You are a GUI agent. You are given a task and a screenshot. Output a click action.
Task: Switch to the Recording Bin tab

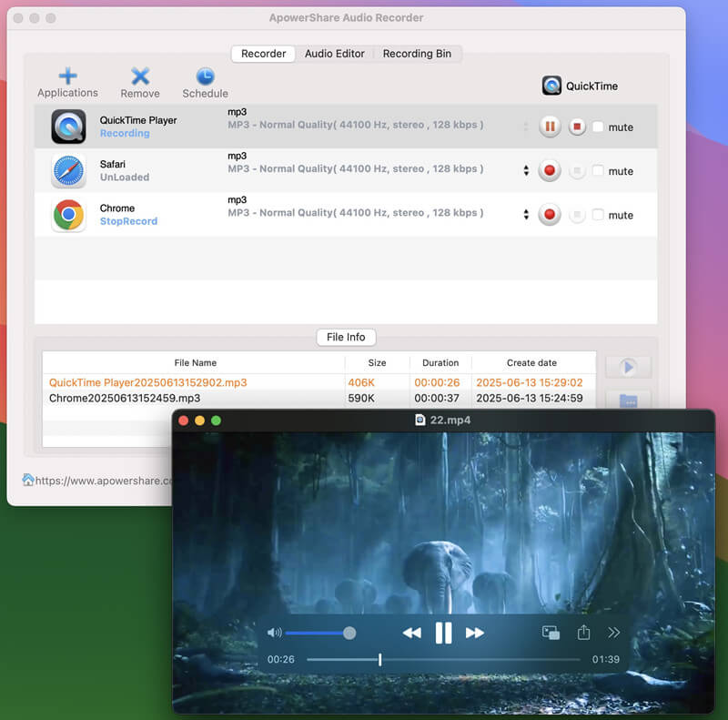pyautogui.click(x=417, y=54)
